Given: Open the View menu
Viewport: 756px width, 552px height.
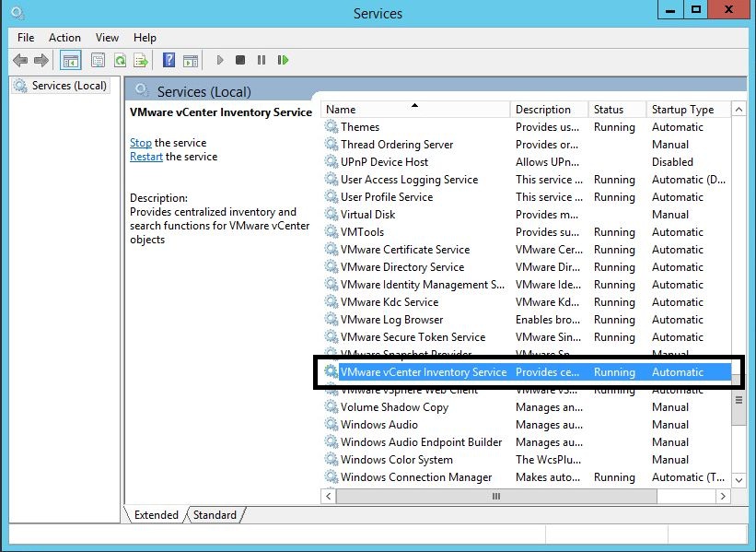Looking at the screenshot, I should (107, 38).
